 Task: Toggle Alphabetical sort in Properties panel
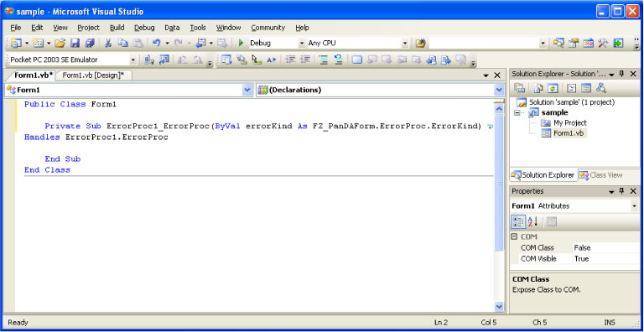[x=532, y=222]
